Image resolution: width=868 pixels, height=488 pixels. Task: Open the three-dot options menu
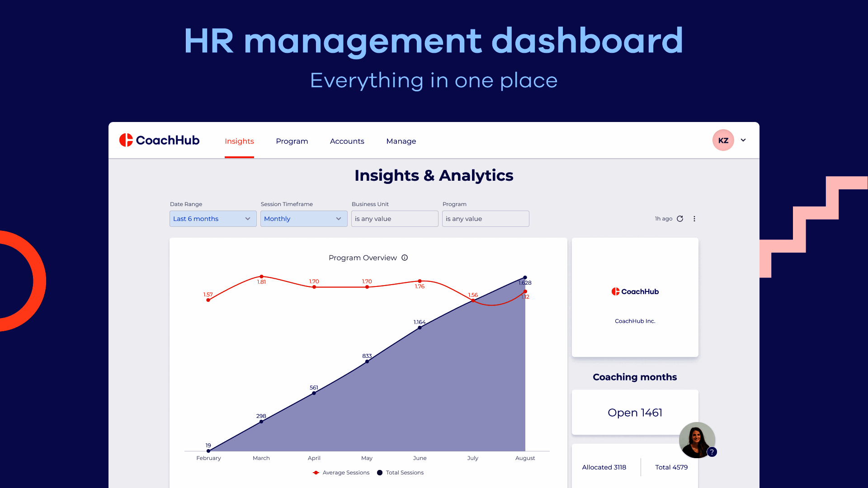(694, 218)
